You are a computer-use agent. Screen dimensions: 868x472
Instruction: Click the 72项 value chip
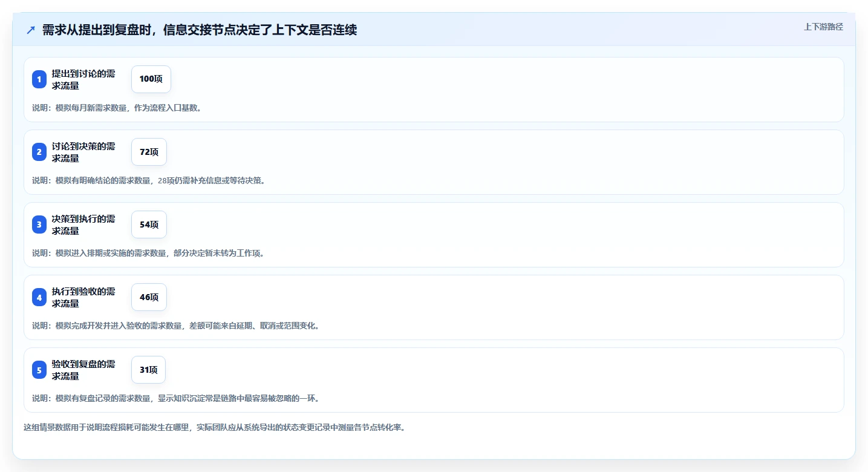coord(149,152)
